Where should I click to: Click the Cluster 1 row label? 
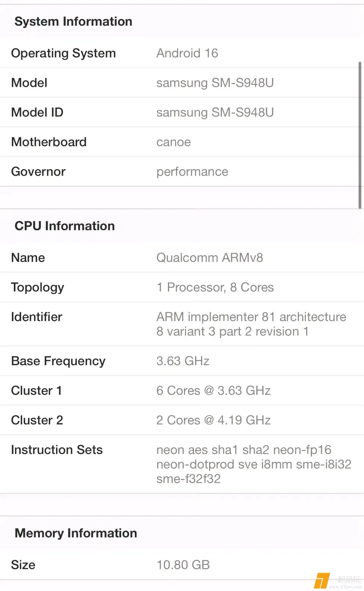(36, 391)
